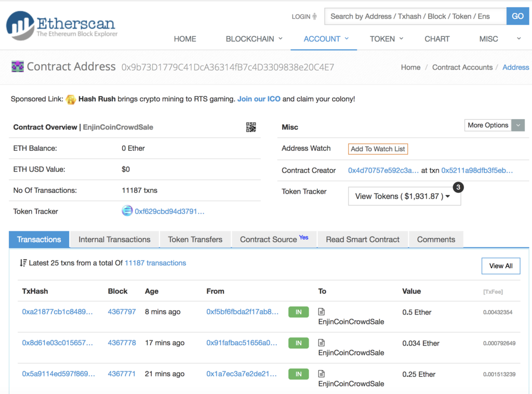532x394 pixels.
Task: Click the EnjinCoinCrowdSale contract name in overview
Action: pyautogui.click(x=118, y=127)
